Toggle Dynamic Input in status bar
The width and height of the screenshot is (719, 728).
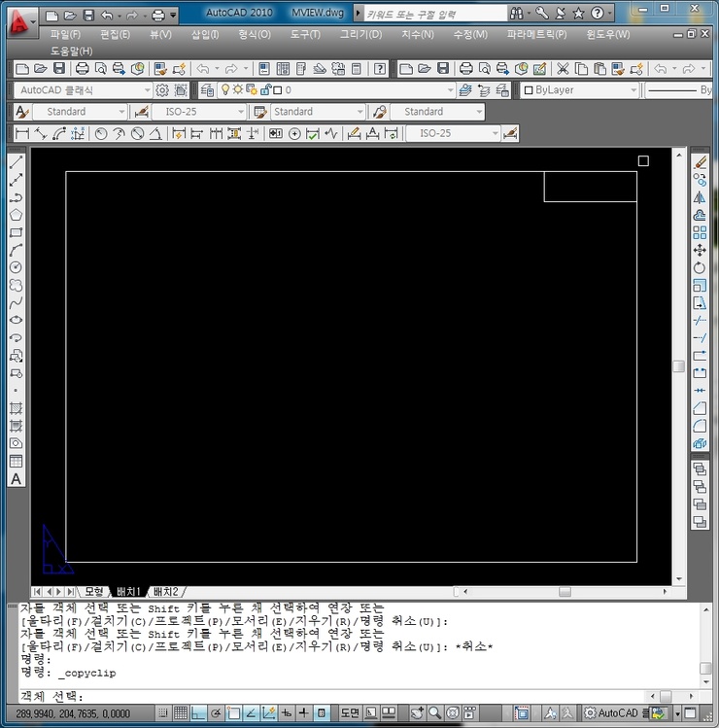click(286, 712)
